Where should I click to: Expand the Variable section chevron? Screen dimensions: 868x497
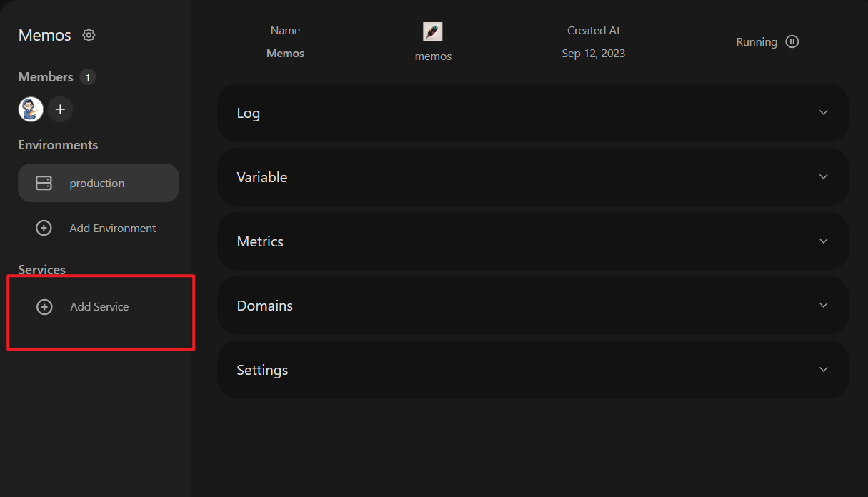point(824,176)
